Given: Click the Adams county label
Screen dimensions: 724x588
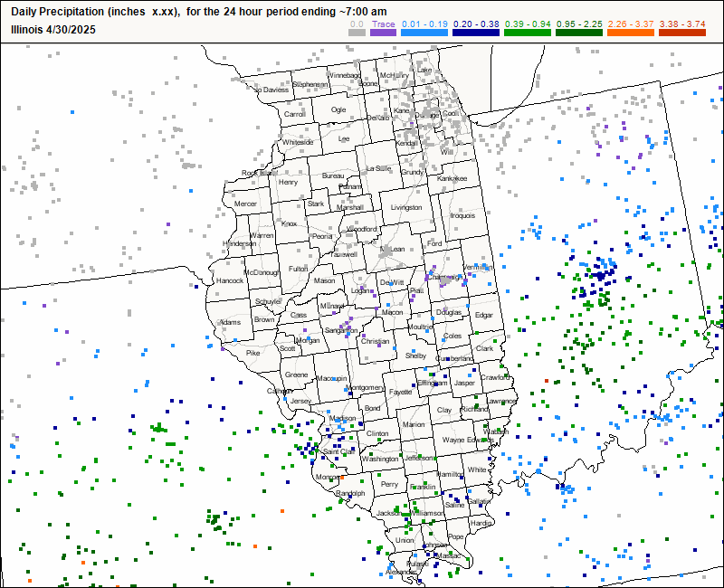Looking at the screenshot, I should coord(231,322).
